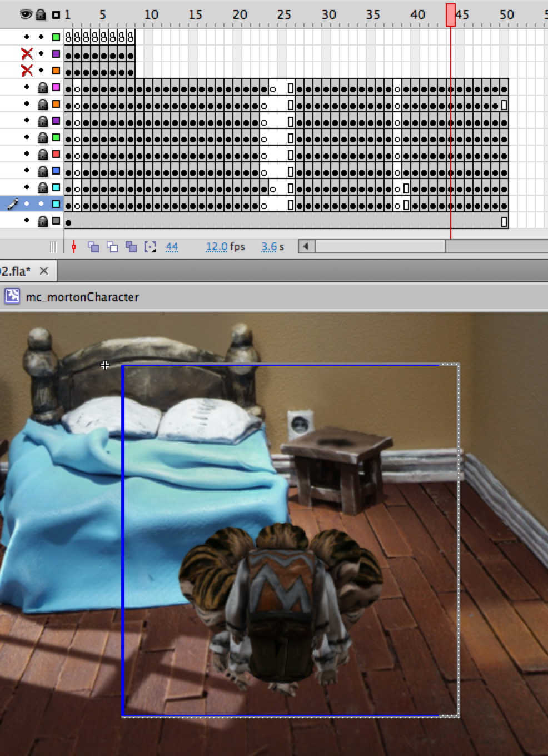
Task: Unlock the blue layer padlock
Action: click(x=42, y=171)
